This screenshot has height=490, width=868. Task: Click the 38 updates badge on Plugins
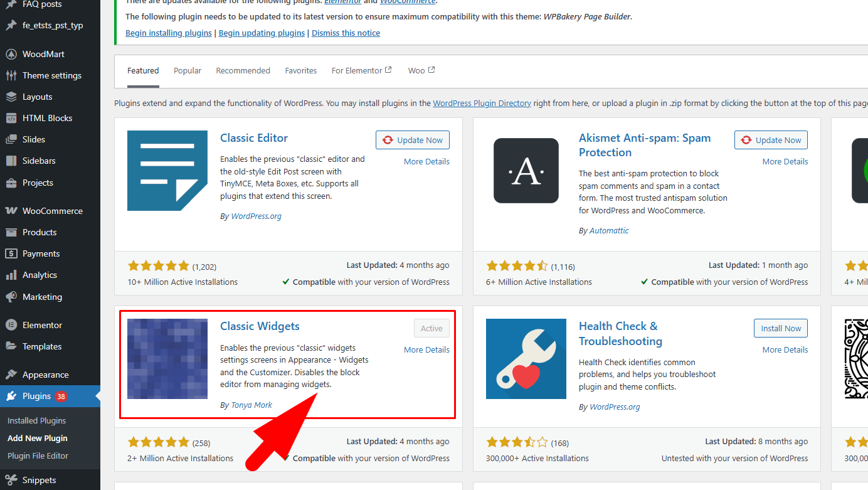(x=61, y=396)
